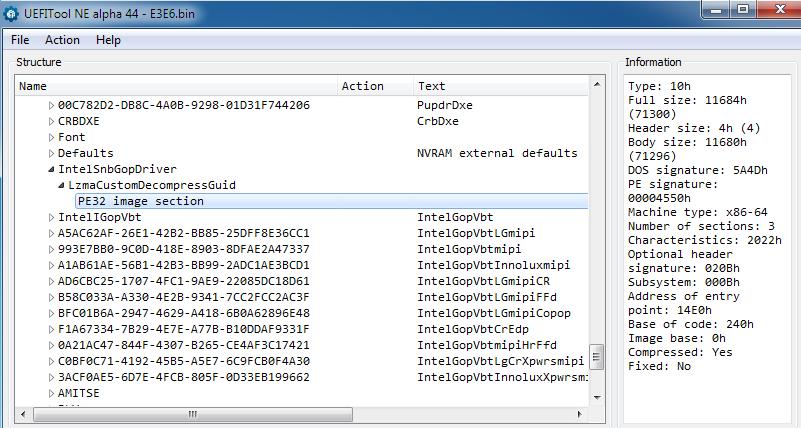Image resolution: width=801 pixels, height=428 pixels.
Task: Expand the 3ACF0AE5-6D7E-4FCB-805F-0D33EB199662 node
Action: point(51,377)
